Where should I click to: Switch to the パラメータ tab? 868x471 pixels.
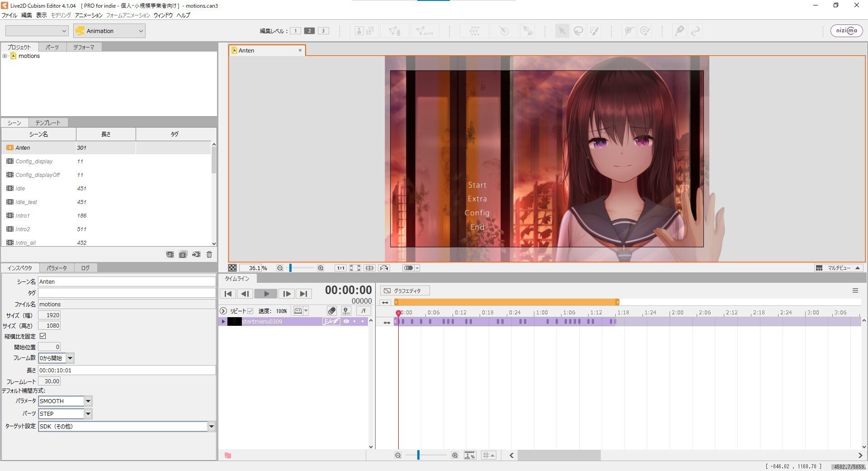pos(57,267)
